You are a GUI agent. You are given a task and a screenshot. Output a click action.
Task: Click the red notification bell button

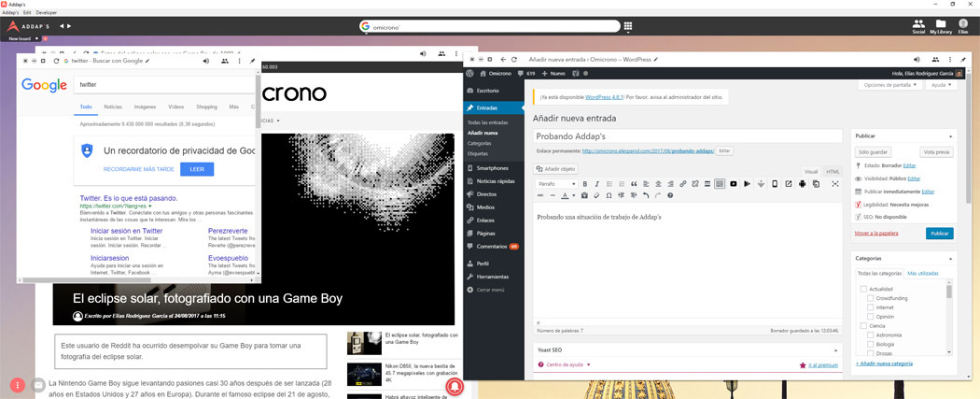[455, 385]
